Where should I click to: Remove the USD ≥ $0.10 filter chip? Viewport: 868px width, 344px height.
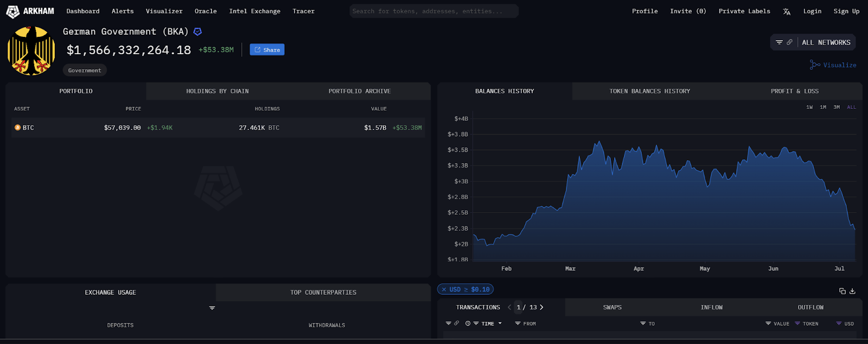(444, 289)
